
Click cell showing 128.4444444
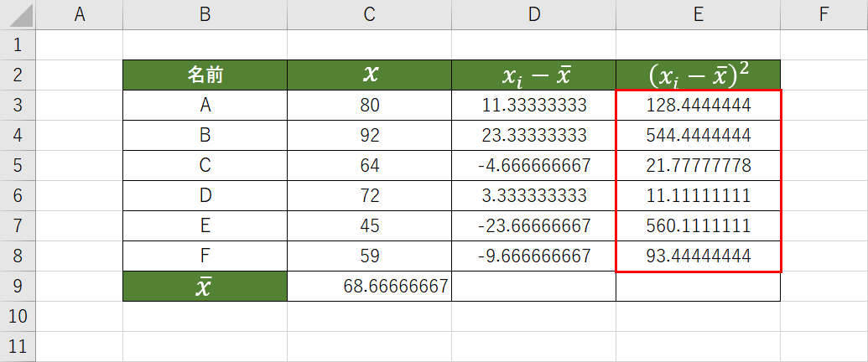point(698,106)
